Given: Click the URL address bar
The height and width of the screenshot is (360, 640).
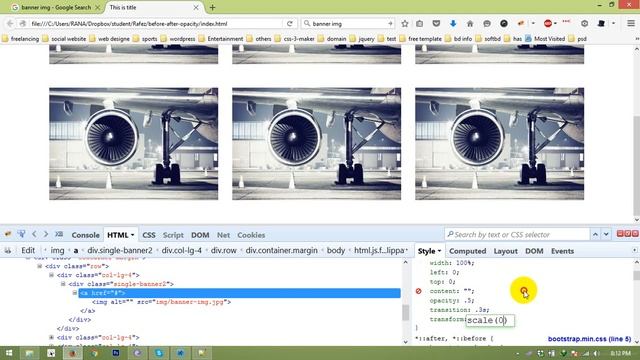Looking at the screenshot, I should [157, 24].
